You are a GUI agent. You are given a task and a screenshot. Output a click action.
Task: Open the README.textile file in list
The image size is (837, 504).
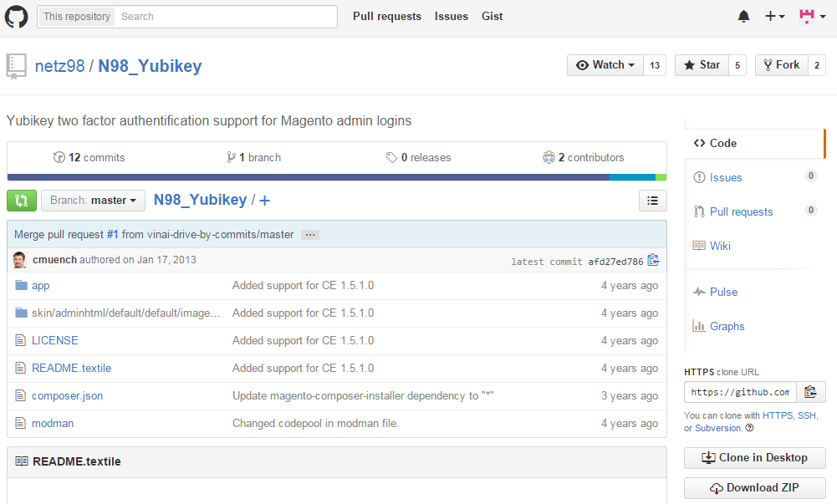72,369
